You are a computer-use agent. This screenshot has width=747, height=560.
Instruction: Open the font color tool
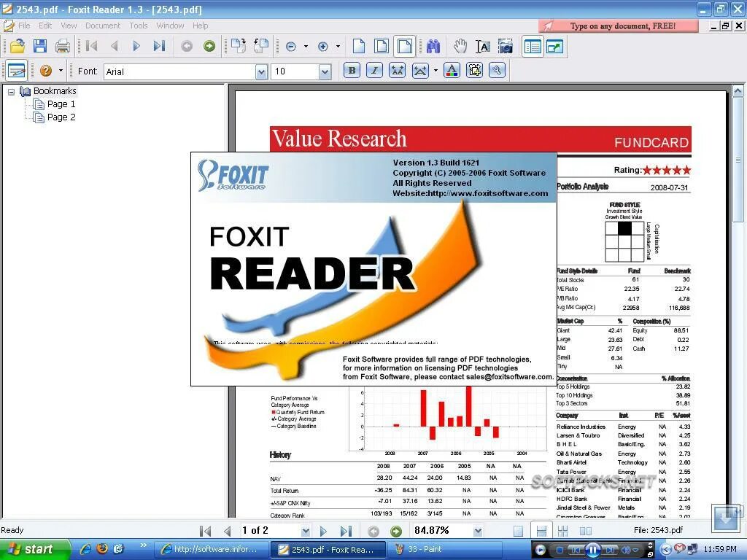[452, 71]
